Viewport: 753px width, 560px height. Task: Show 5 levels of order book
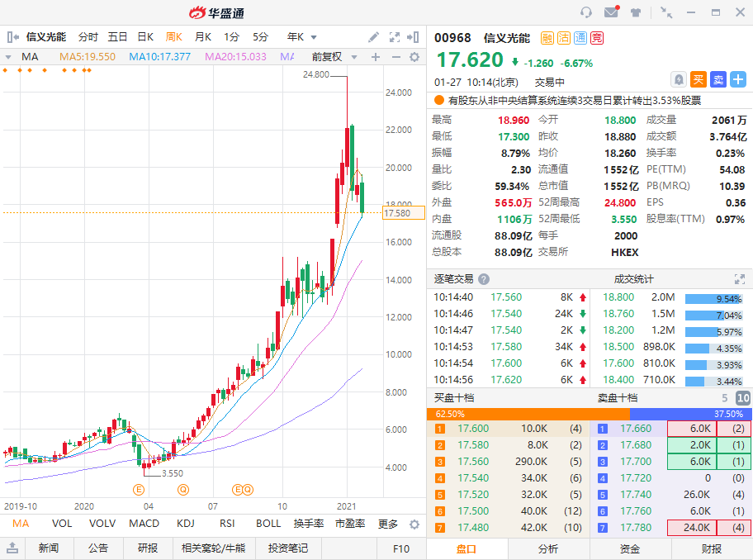[725, 397]
